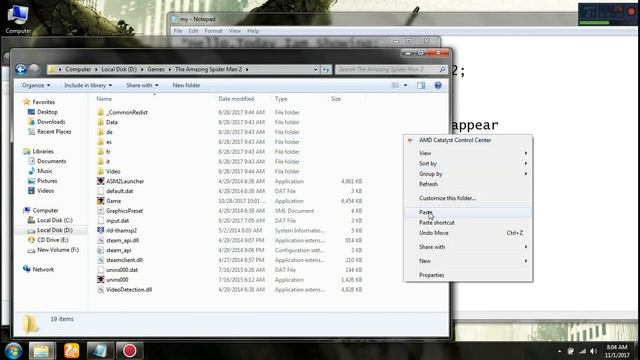This screenshot has height=360, width=640.
Task: Open AMD Catalyst Control Center entry
Action: tap(468, 140)
